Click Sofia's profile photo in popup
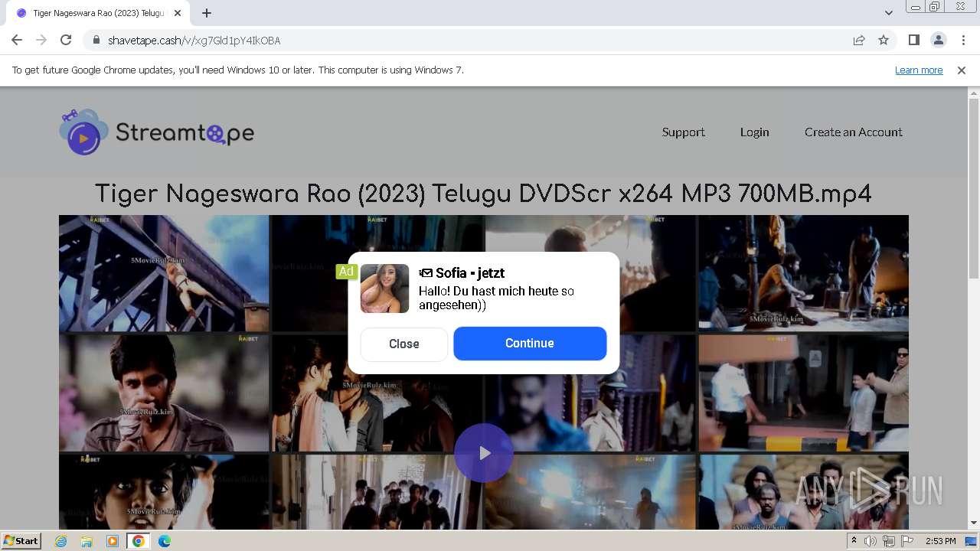980x551 pixels. [x=384, y=289]
